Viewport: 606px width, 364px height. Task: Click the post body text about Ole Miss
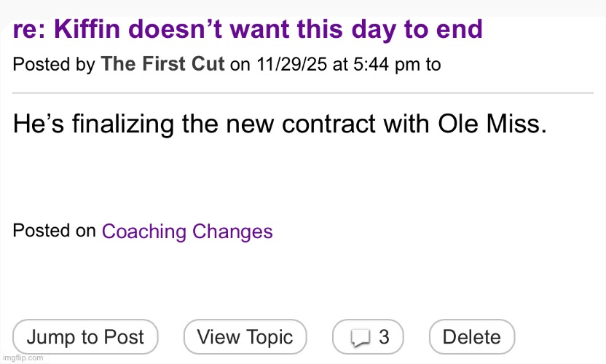279,124
